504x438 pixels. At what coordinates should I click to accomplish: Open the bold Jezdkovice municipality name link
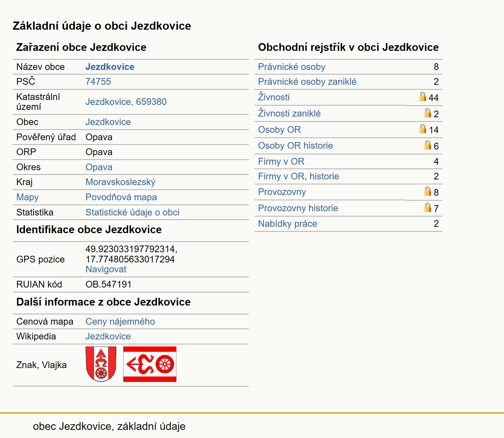click(x=110, y=67)
